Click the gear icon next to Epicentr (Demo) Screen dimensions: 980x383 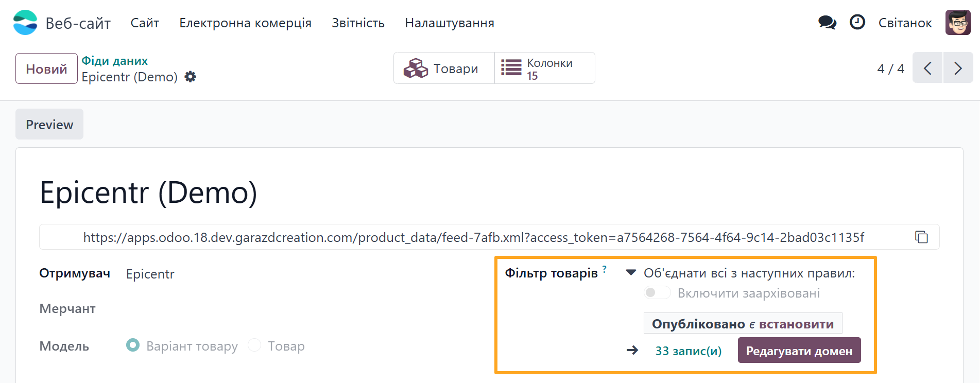tap(190, 76)
